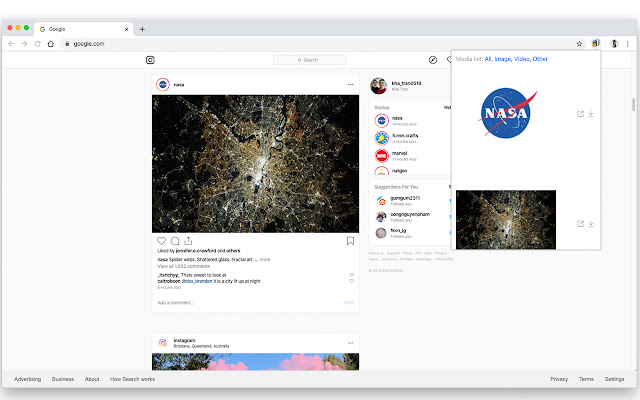Open suggested user tion_ig
The image size is (640, 400).
click(398, 231)
